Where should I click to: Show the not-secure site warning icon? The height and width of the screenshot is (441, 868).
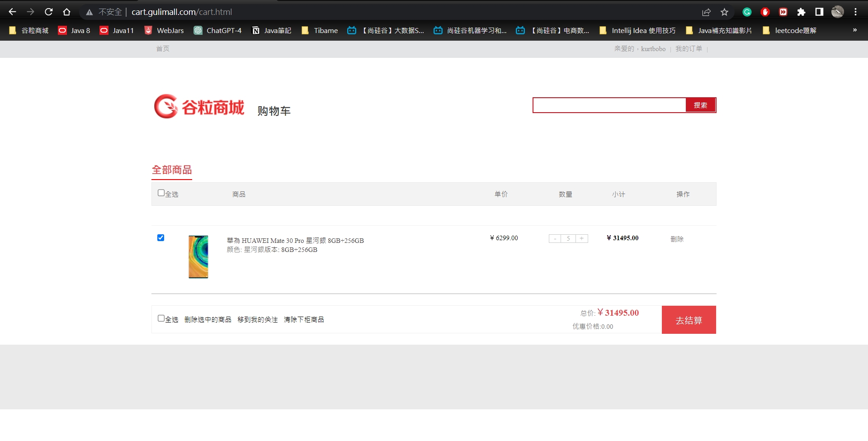(x=90, y=12)
